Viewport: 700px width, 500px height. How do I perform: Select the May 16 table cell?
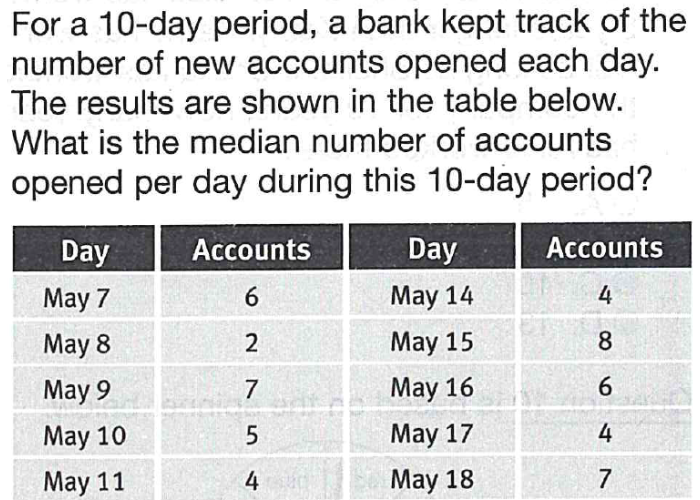(431, 388)
